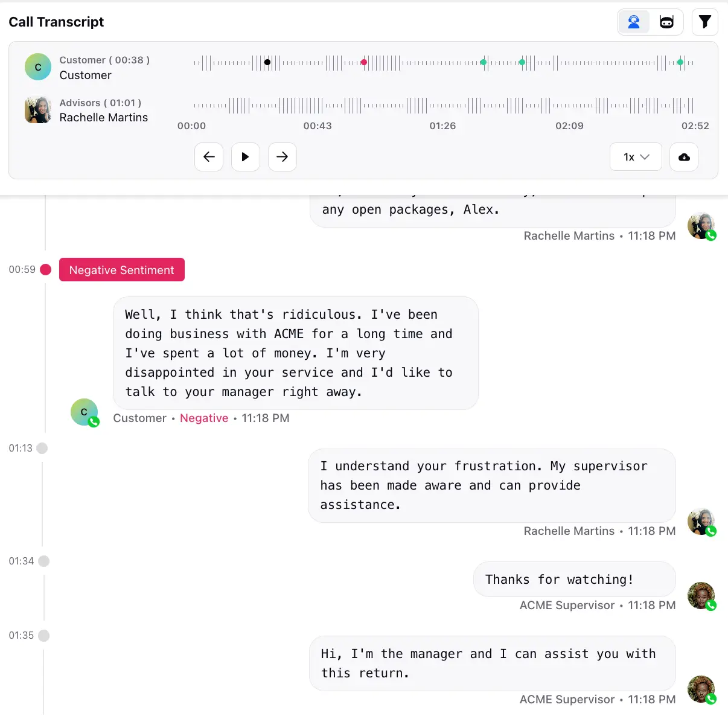Jump to the red marker on customer waveform
The image size is (728, 716).
[x=364, y=62]
